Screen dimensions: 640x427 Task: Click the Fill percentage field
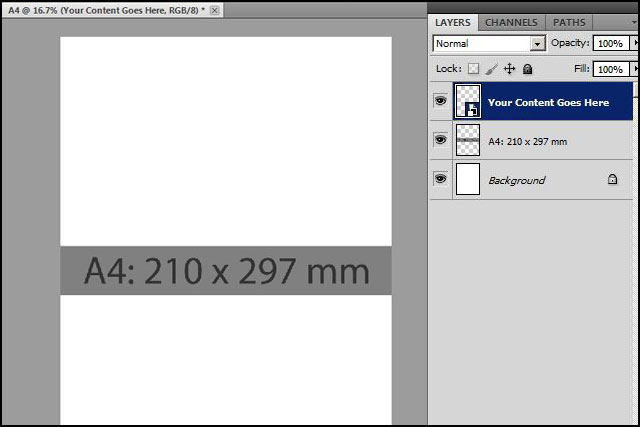point(610,69)
